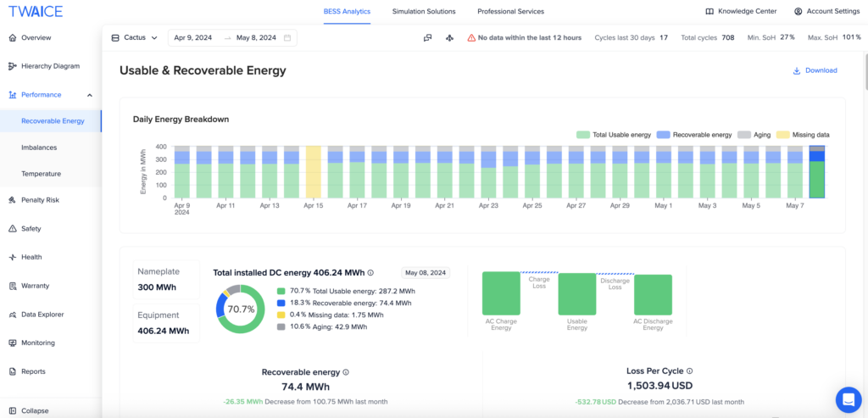Click the Penalty Risk sidebar label
This screenshot has height=418, width=868.
(40, 200)
